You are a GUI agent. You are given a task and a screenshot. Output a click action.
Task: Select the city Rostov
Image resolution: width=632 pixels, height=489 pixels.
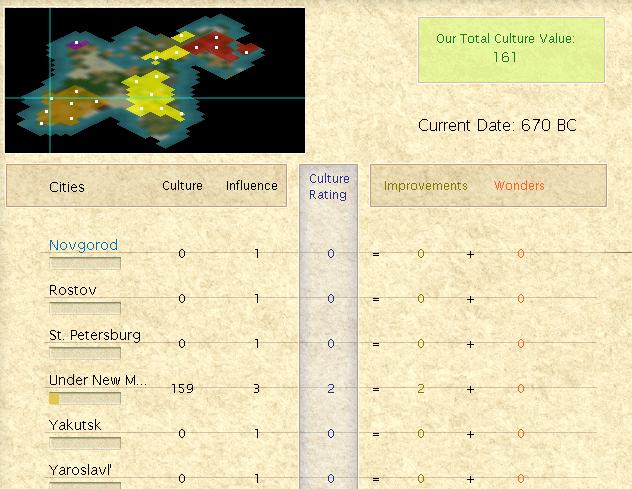(71, 290)
